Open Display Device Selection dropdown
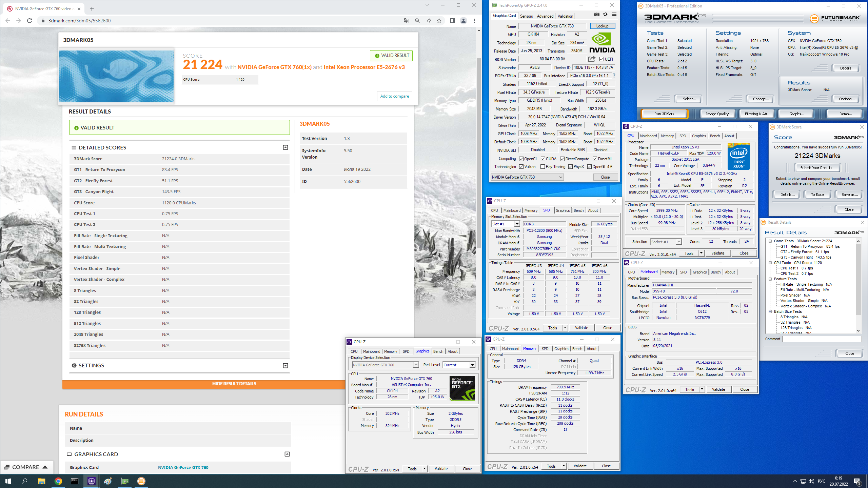Screen dimensions: 868x488 click(385, 365)
